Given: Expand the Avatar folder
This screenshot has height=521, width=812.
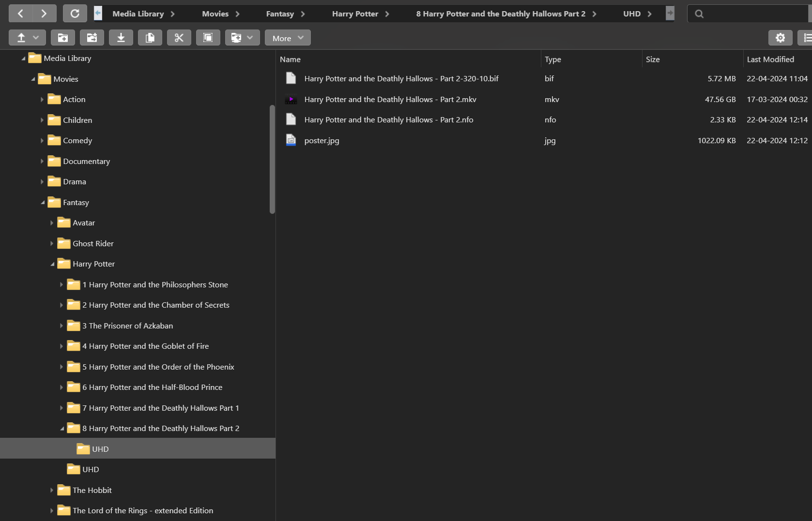Looking at the screenshot, I should [x=52, y=223].
